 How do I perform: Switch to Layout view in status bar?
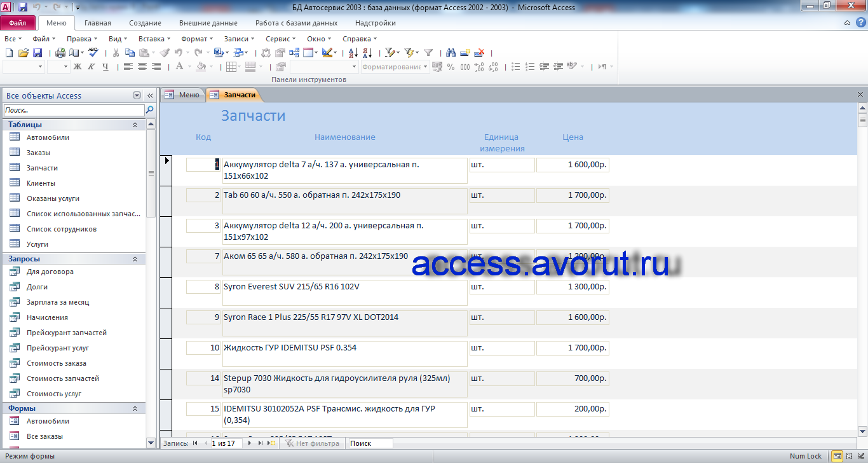point(850,456)
